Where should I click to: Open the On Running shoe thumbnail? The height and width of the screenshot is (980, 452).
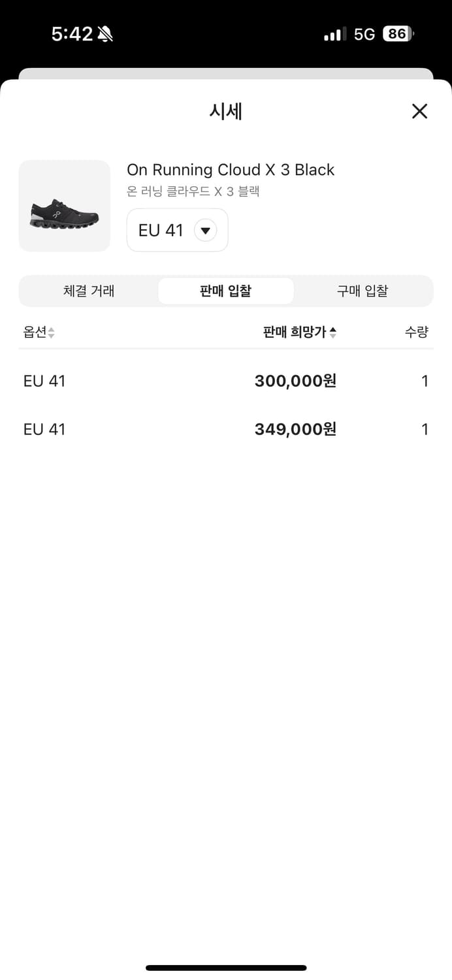tap(65, 206)
